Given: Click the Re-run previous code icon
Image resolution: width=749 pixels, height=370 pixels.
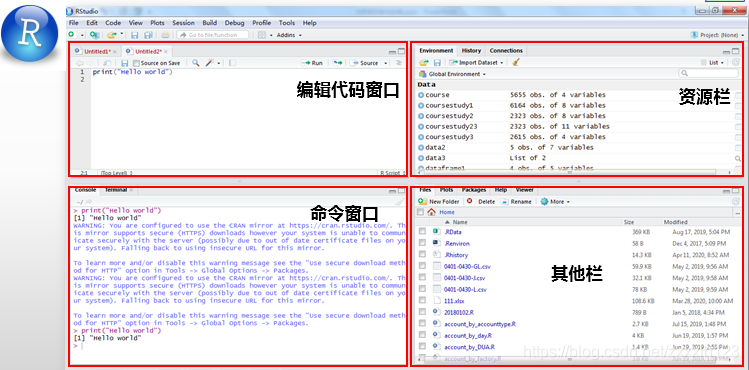Looking at the screenshot, I should point(338,63).
